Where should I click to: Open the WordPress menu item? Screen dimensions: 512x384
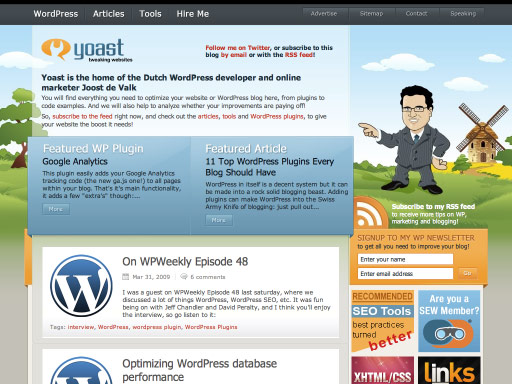[56, 14]
